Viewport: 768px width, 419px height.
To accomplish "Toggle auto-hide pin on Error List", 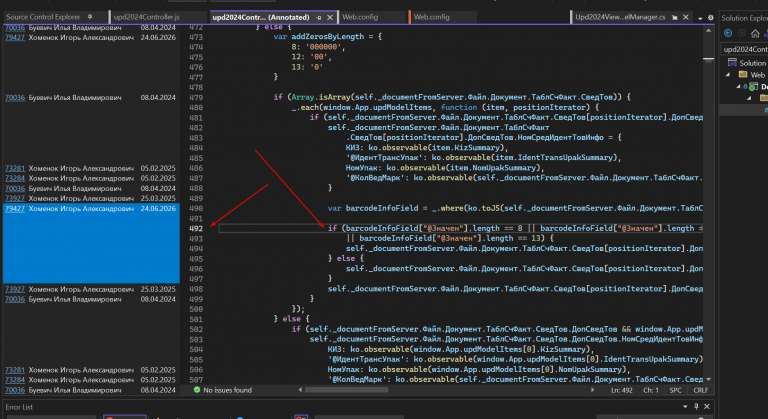I will [696, 407].
